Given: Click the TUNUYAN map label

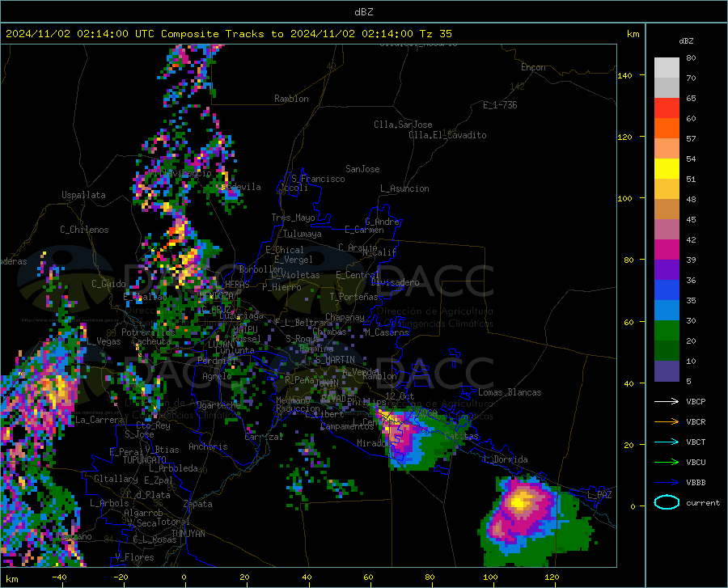Looking at the screenshot, I should [188, 534].
